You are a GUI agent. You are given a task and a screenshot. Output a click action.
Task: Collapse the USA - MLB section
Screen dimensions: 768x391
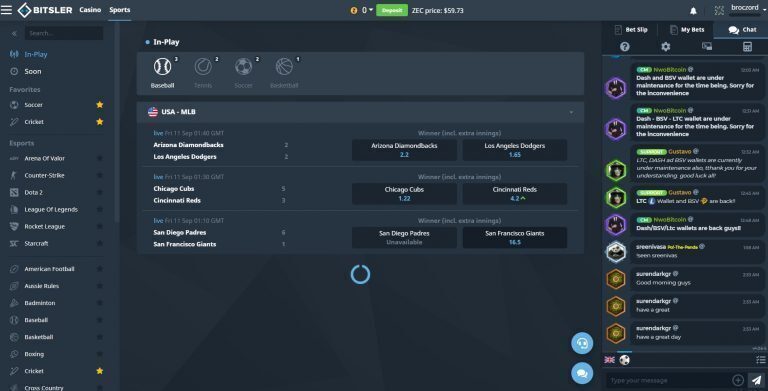[571, 112]
